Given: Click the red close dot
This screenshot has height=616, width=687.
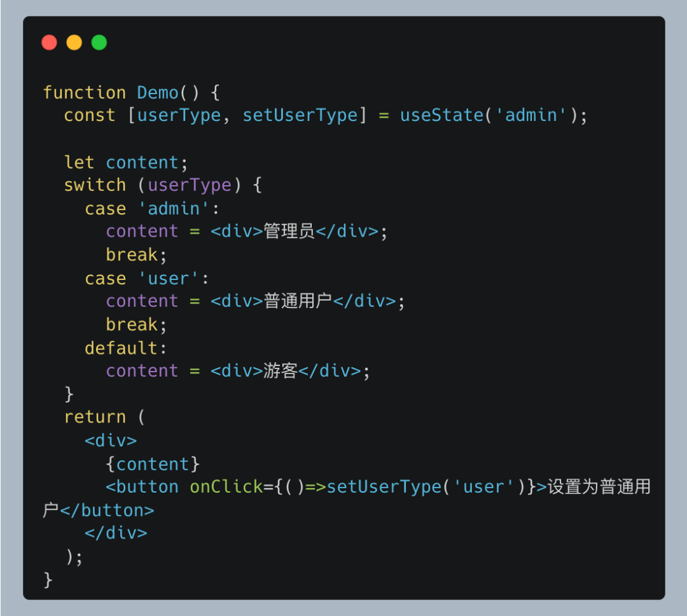Looking at the screenshot, I should point(49,43).
